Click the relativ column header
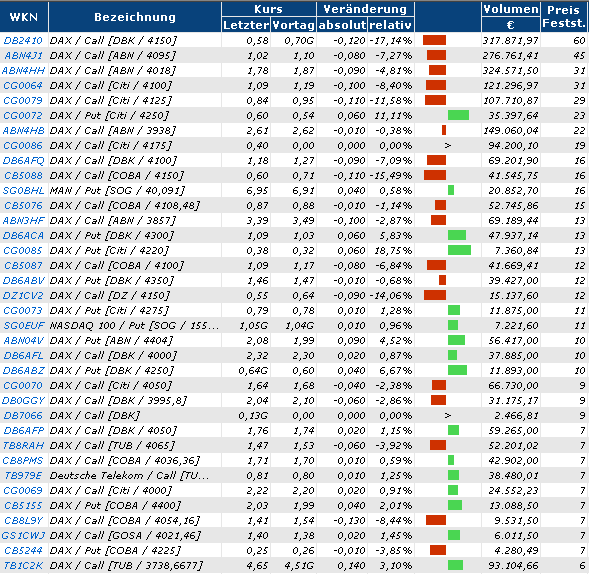Screen dimensions: 589x574 point(391,25)
